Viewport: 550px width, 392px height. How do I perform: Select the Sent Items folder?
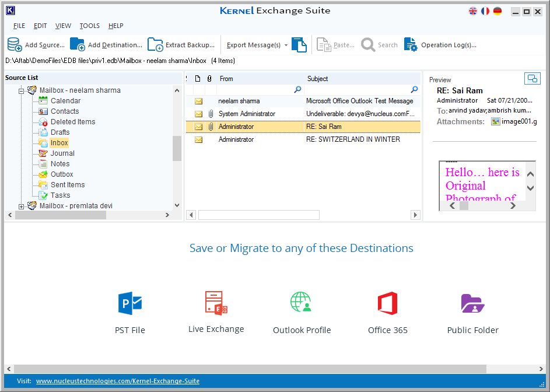point(68,185)
